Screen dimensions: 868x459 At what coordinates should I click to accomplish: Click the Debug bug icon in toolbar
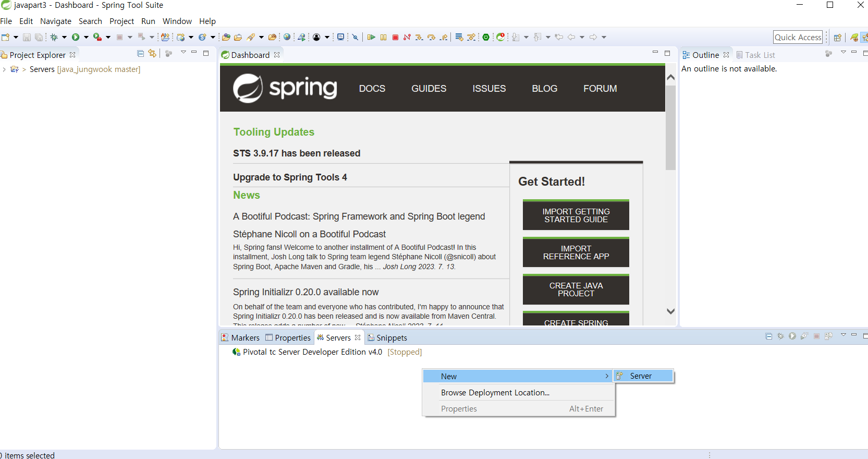click(54, 37)
